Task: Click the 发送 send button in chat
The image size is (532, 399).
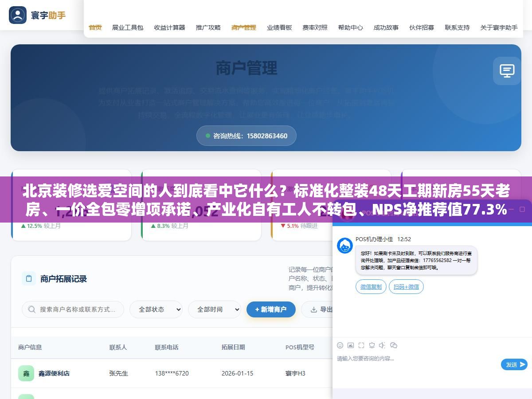Action: coord(514,364)
